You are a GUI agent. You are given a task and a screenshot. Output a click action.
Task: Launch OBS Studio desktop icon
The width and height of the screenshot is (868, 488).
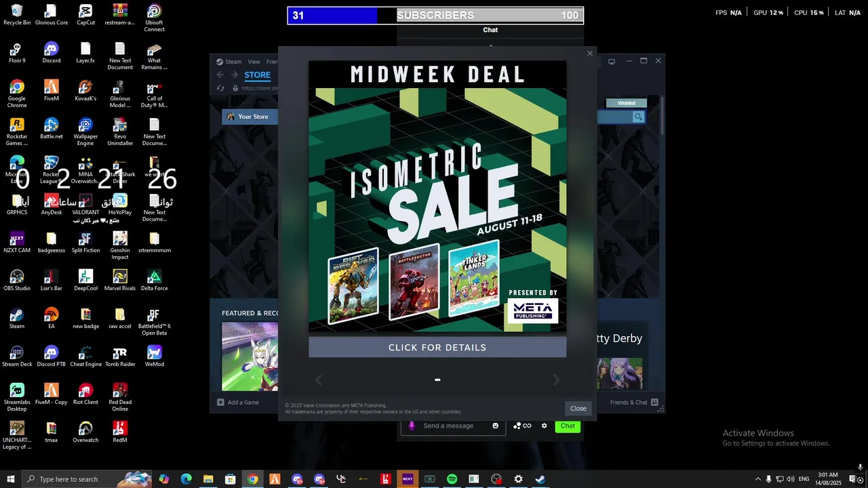tap(17, 281)
